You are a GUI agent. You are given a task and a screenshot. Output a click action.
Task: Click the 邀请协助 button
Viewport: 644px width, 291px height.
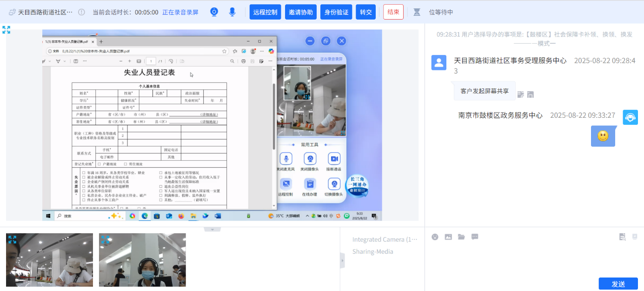click(301, 12)
